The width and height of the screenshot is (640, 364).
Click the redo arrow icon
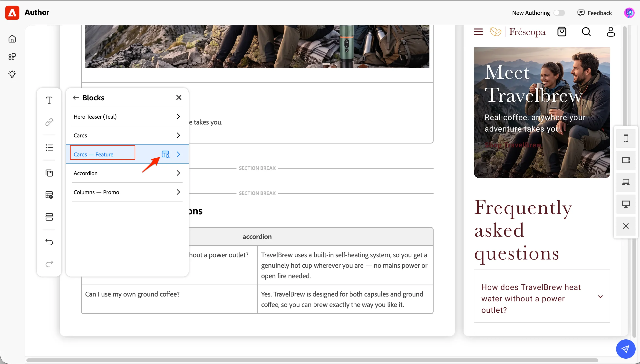(49, 264)
